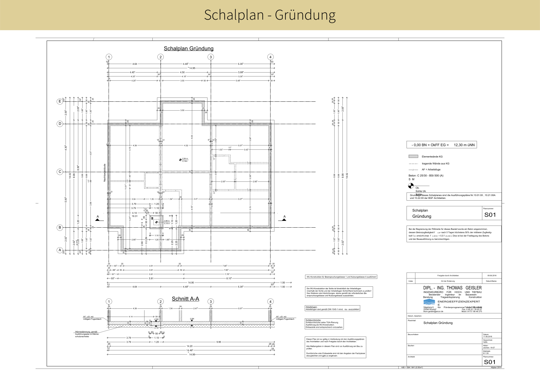Pick axis marker 3 above the floor plan

pos(211,57)
